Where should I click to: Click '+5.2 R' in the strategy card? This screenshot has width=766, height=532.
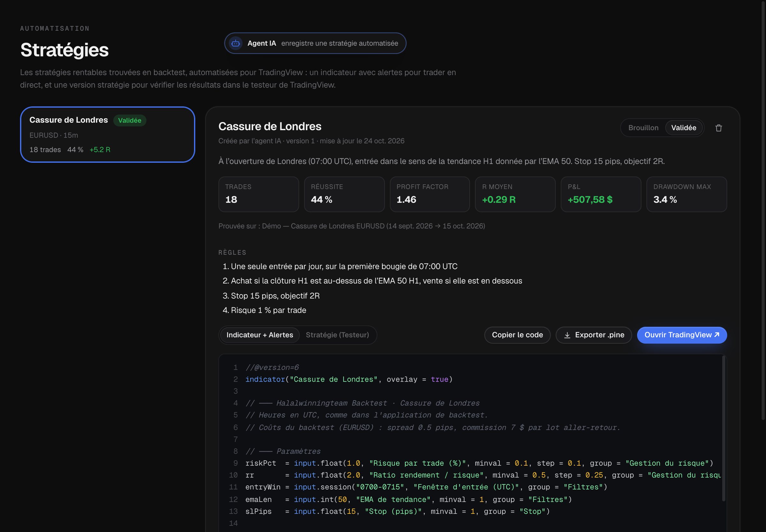click(x=100, y=150)
